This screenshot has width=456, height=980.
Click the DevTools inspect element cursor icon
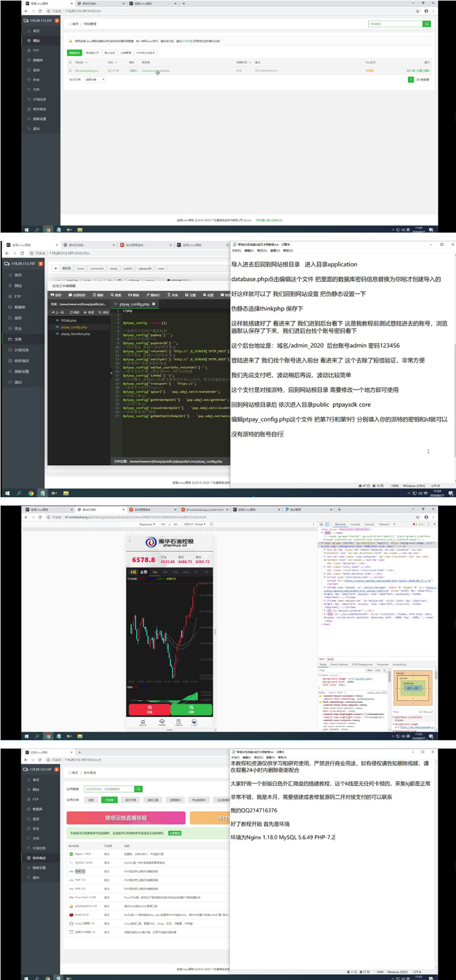[x=321, y=524]
